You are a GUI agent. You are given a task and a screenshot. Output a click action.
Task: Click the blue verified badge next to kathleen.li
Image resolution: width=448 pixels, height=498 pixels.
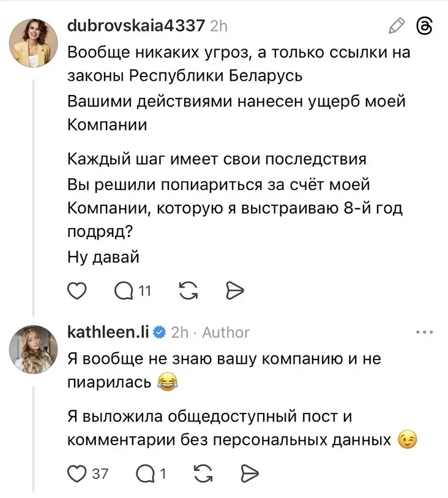click(158, 333)
